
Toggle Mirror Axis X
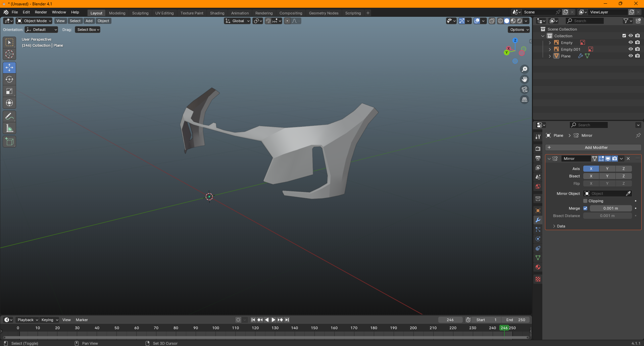pos(591,169)
